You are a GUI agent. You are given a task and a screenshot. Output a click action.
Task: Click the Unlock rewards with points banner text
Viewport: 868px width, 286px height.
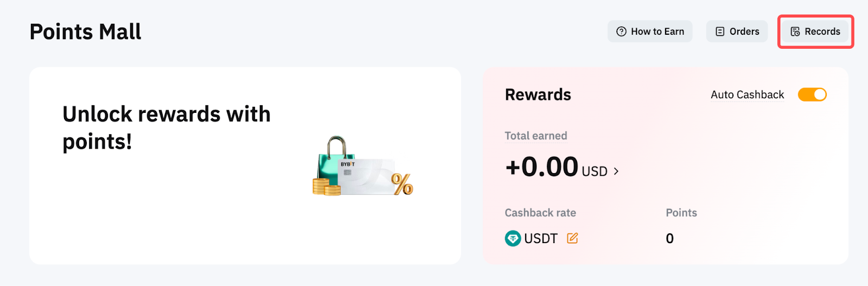166,128
